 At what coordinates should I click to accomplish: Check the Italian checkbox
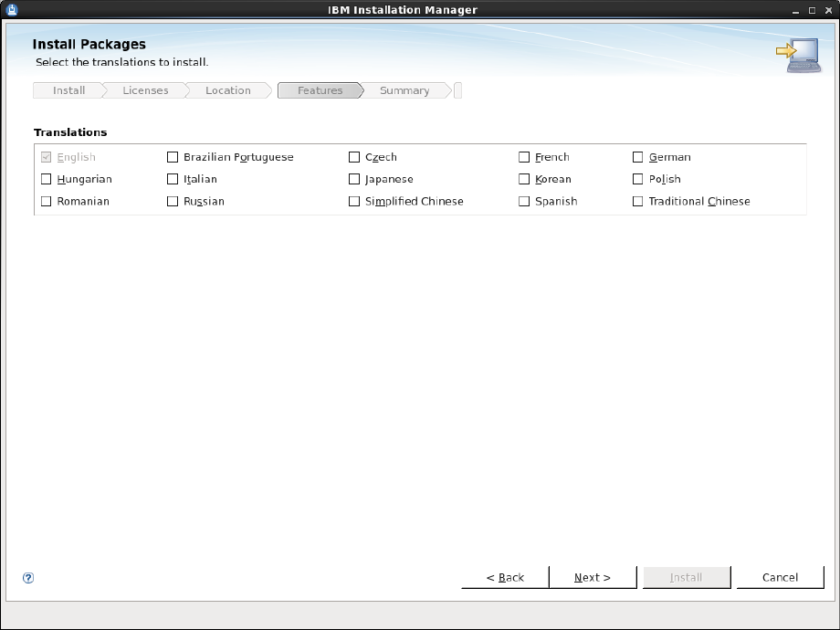pyautogui.click(x=173, y=179)
